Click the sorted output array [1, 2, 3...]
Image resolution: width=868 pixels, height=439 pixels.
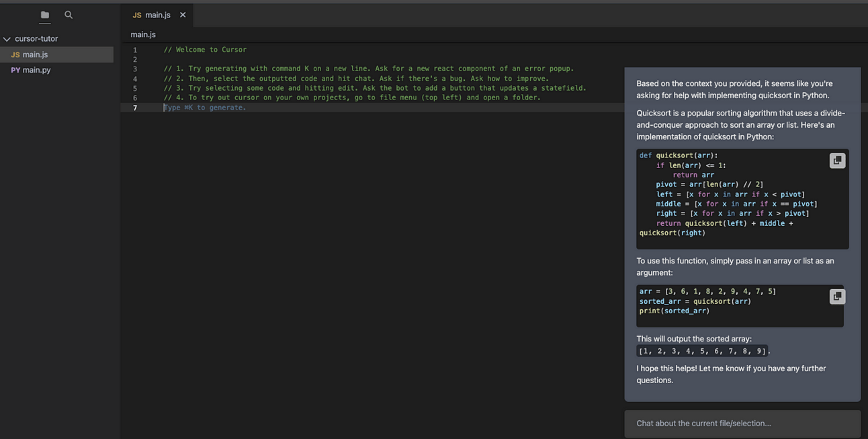[x=702, y=351]
